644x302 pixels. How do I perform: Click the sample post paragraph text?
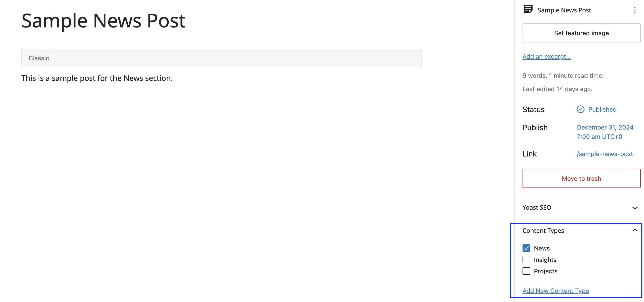(x=97, y=78)
